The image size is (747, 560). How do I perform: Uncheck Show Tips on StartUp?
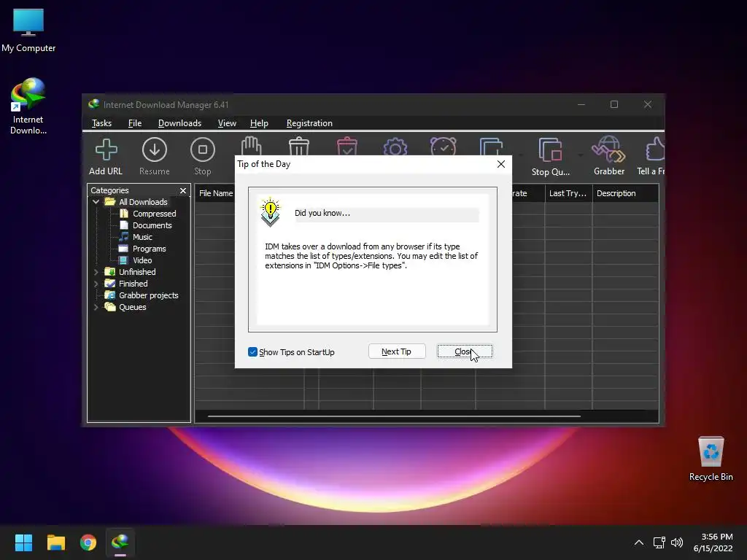point(252,352)
